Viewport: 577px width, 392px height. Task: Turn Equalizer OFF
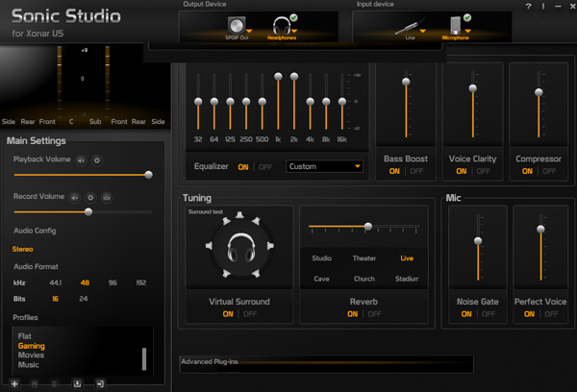tap(265, 167)
